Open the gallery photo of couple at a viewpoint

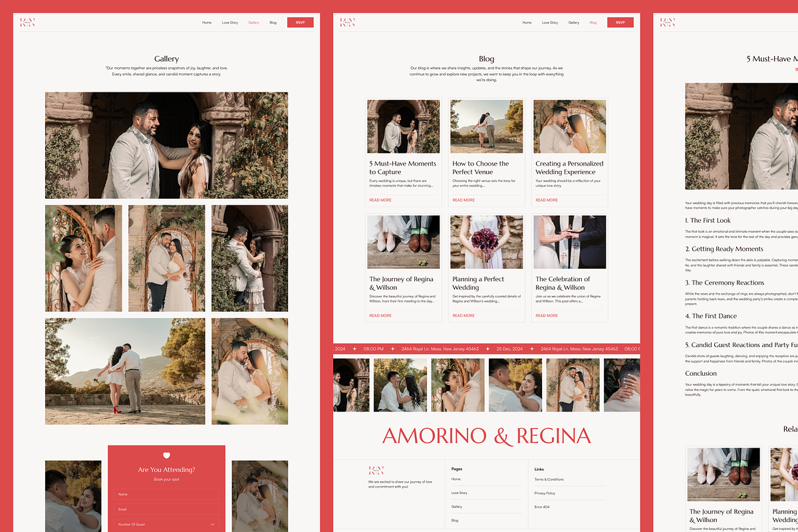click(x=125, y=371)
